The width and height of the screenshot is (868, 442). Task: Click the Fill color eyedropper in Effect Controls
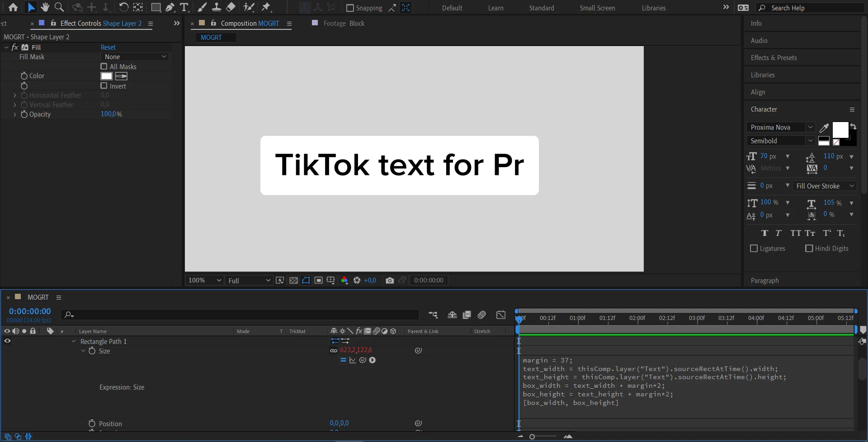click(121, 76)
